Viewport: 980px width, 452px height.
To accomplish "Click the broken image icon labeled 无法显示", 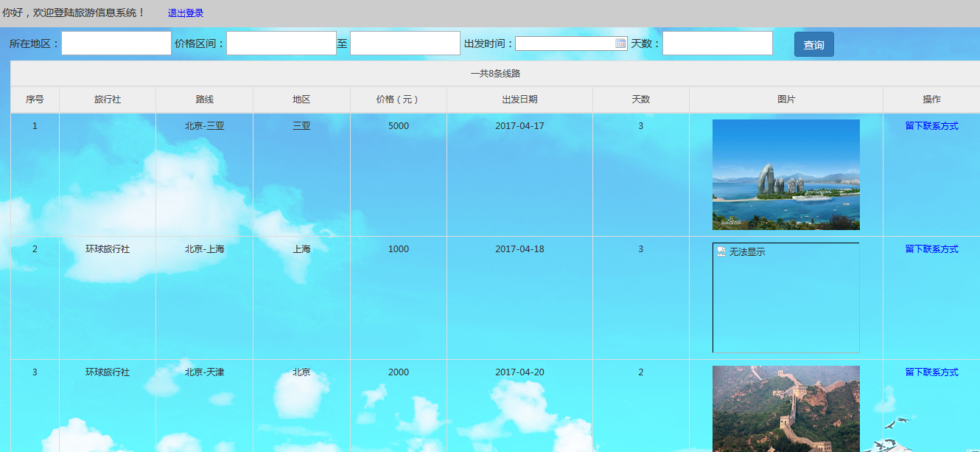I will pyautogui.click(x=721, y=251).
